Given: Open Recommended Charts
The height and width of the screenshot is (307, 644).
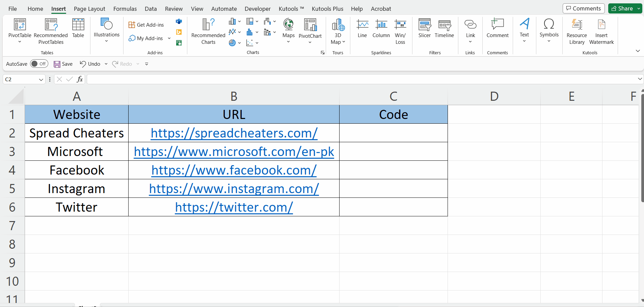Looking at the screenshot, I should (x=208, y=31).
